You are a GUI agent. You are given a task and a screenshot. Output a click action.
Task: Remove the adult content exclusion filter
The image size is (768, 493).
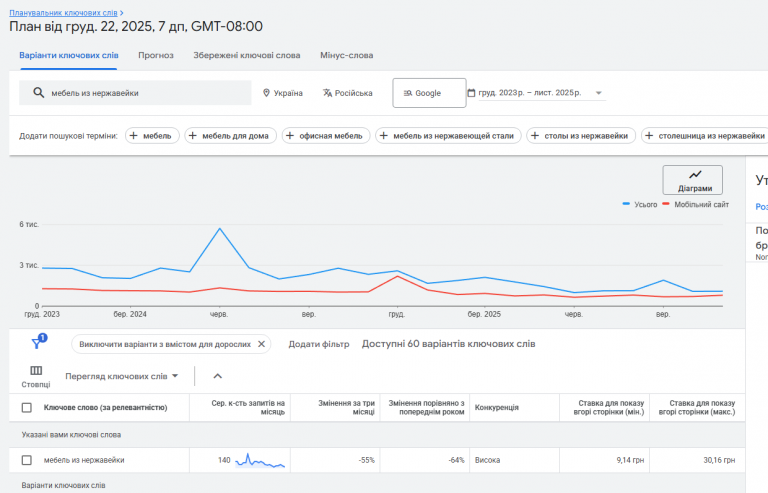click(x=262, y=344)
